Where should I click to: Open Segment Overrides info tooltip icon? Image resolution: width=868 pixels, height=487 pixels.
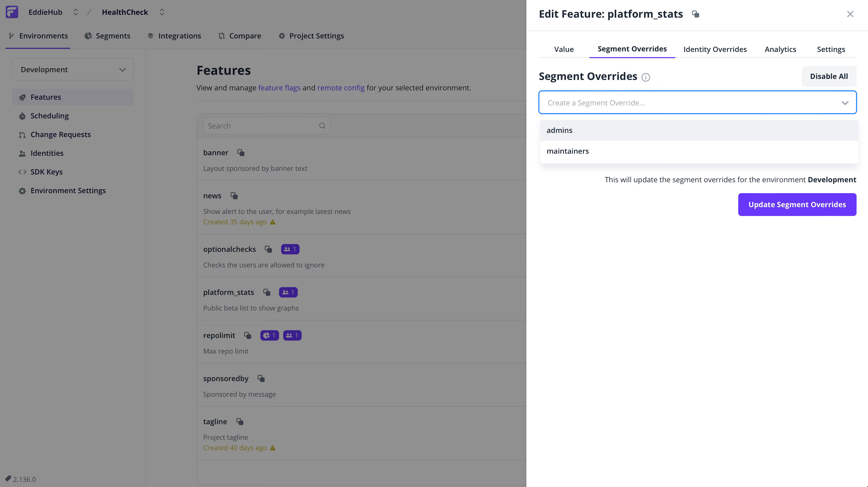point(646,77)
